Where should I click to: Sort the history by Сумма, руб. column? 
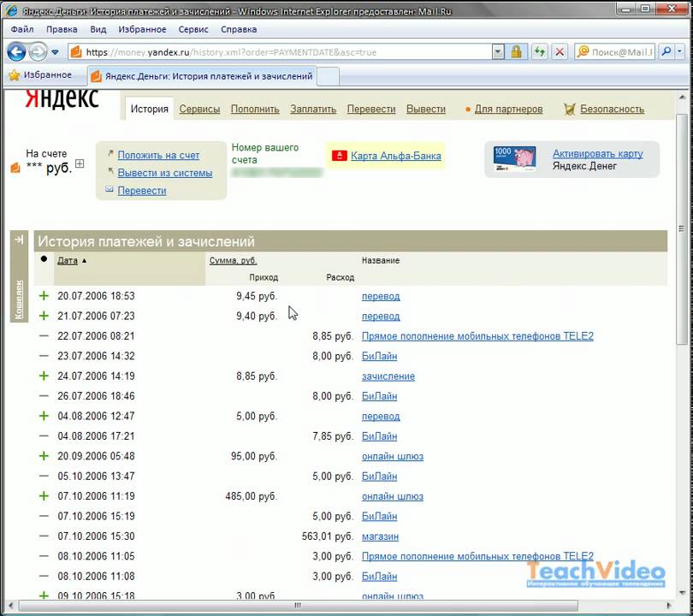233,260
